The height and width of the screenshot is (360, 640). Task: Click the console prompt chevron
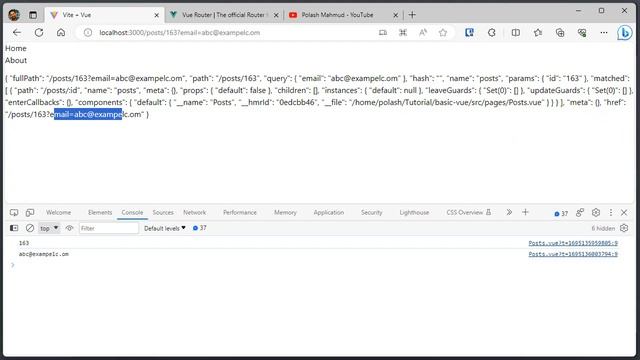(13, 265)
